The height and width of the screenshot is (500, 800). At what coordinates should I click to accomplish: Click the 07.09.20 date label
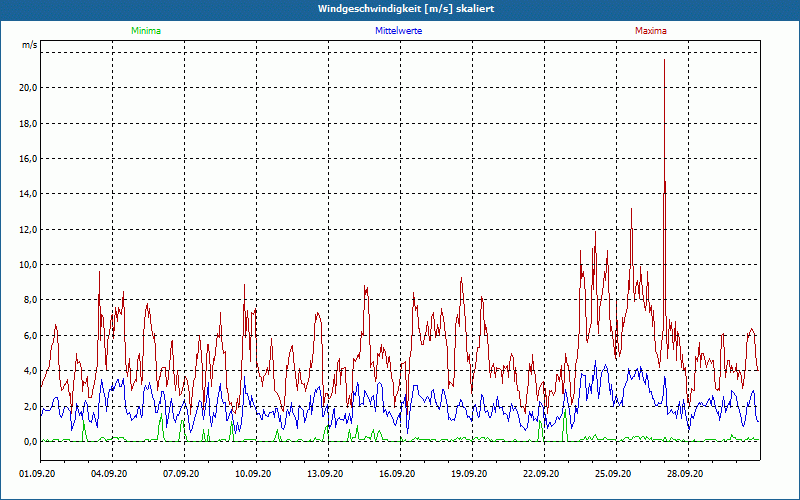point(181,474)
